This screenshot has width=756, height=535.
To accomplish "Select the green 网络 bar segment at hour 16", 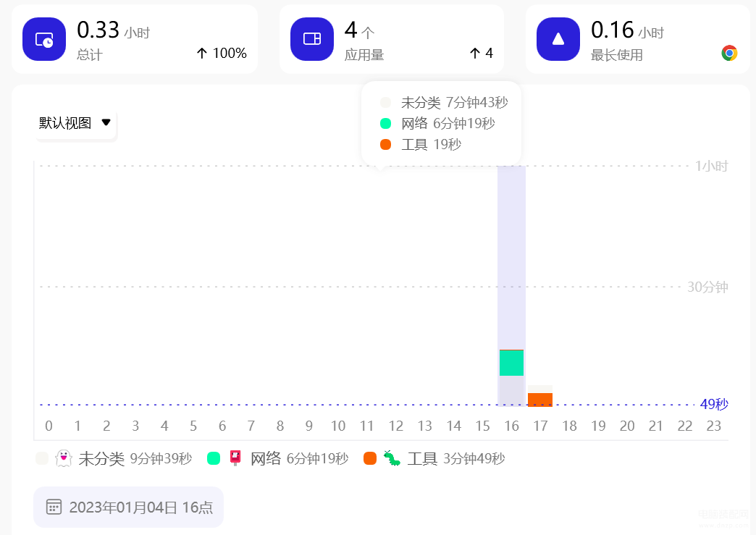I will tap(511, 363).
